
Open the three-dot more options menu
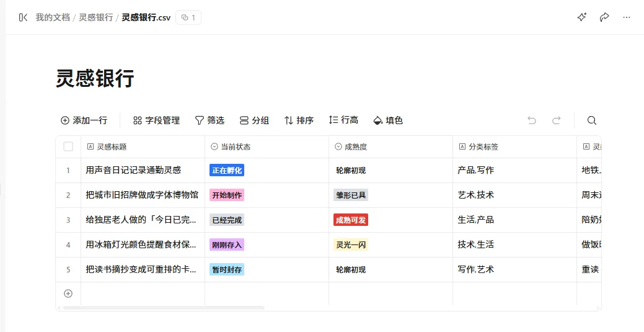pos(627,17)
